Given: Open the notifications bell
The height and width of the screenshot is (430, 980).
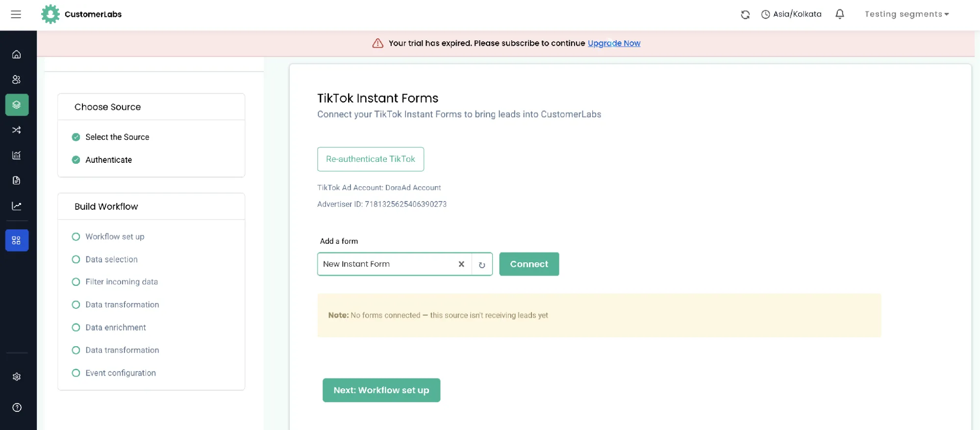Looking at the screenshot, I should (x=840, y=14).
